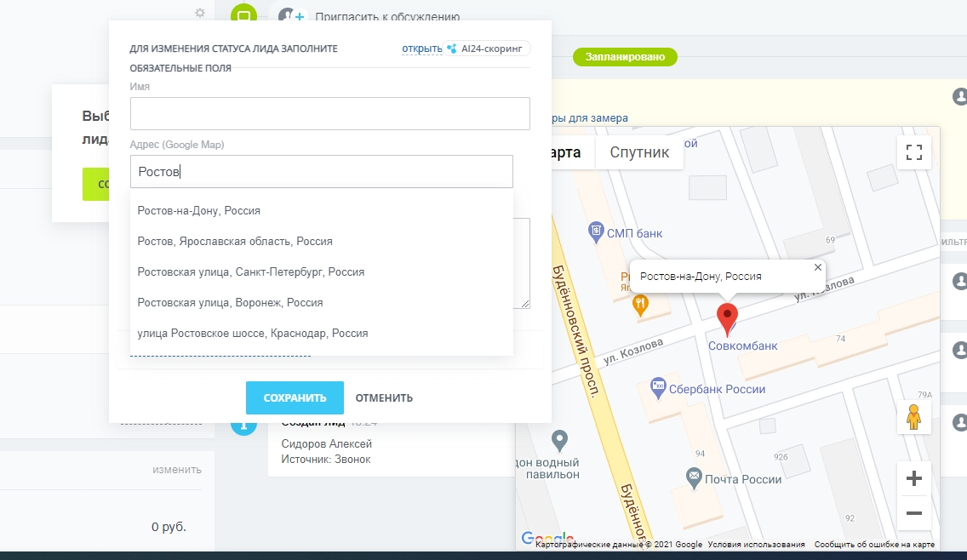Zoom out on the map

click(914, 513)
